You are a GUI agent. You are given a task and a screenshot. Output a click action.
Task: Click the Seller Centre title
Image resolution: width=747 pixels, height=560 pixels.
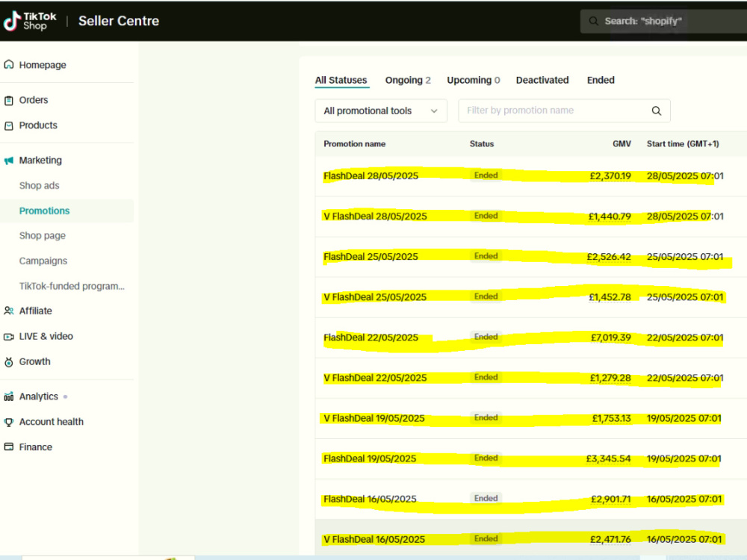pos(119,21)
